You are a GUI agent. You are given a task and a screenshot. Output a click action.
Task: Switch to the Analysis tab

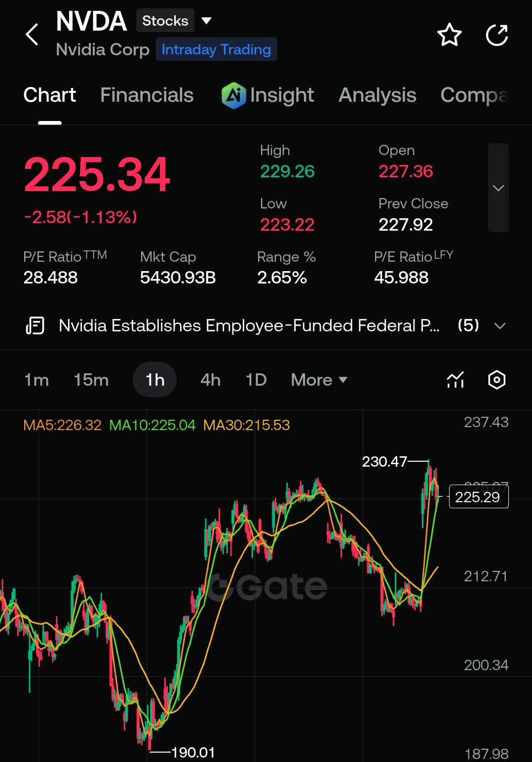(x=377, y=95)
